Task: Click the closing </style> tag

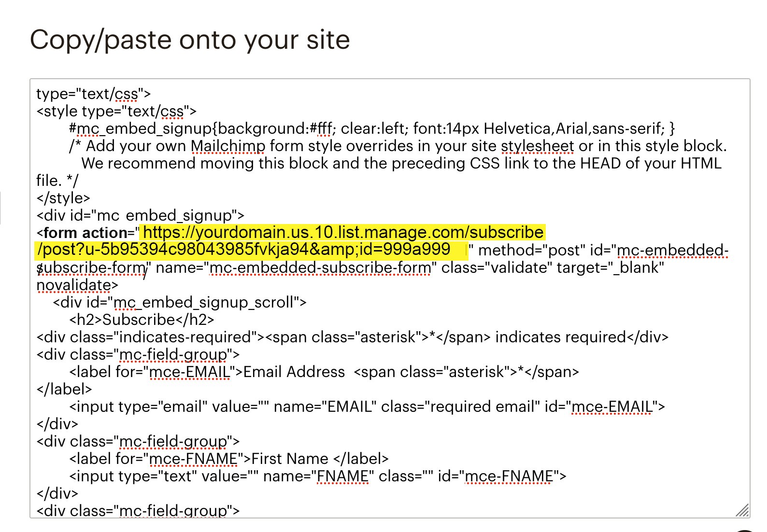Action: [x=63, y=198]
